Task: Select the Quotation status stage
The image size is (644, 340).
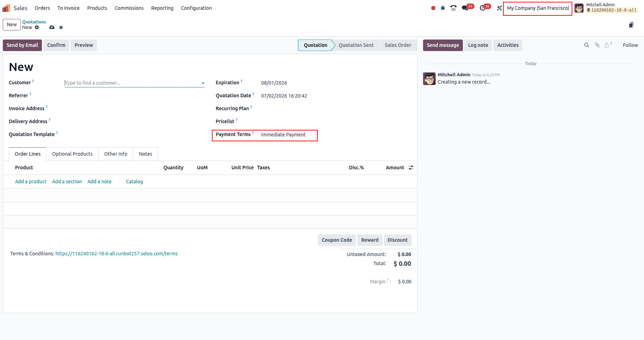Action: pos(315,45)
